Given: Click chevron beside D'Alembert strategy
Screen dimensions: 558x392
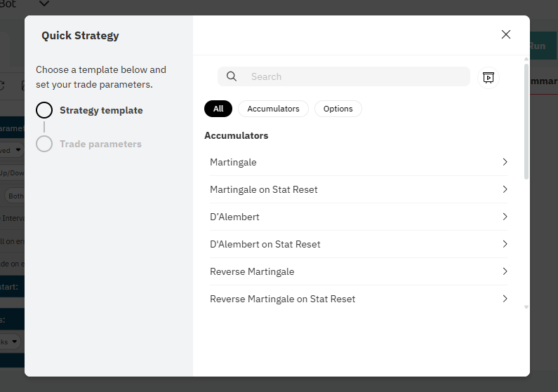Looking at the screenshot, I should [x=505, y=217].
